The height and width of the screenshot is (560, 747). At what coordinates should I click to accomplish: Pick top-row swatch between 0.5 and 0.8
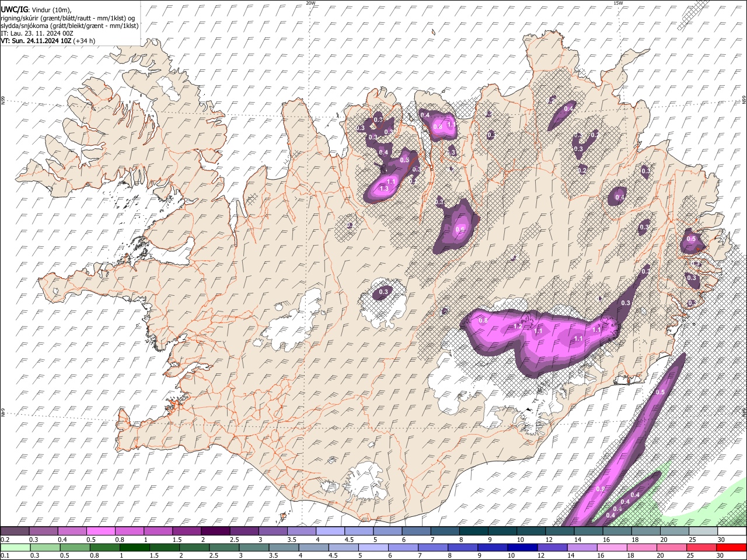tap(100, 531)
